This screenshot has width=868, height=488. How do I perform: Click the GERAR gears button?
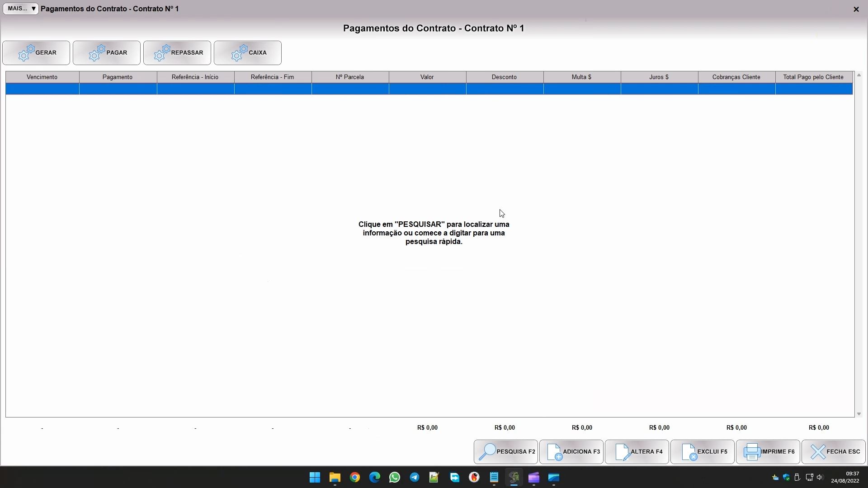coord(36,53)
